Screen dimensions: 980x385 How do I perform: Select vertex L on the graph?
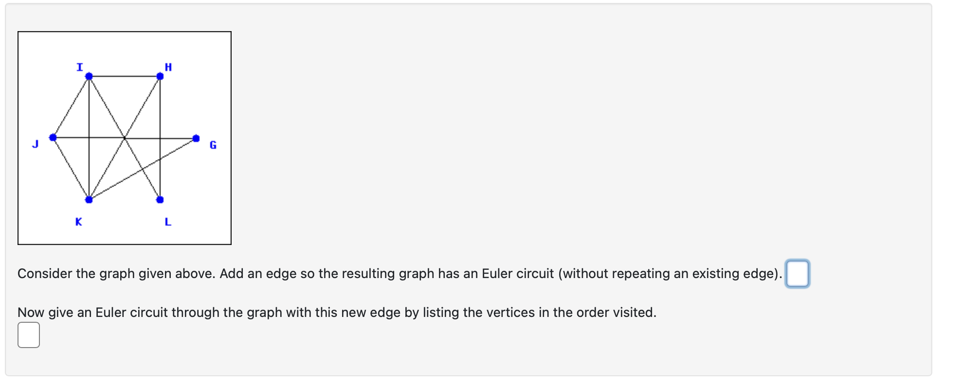pyautogui.click(x=161, y=199)
